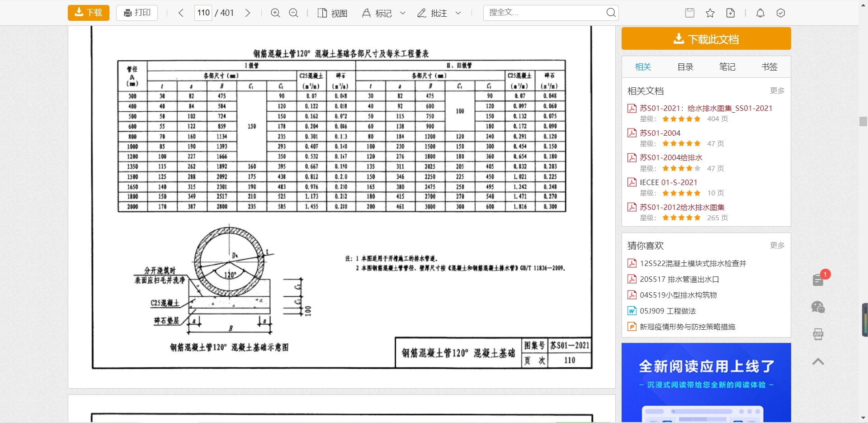Click the add-to-document plus page icon
Screen dimensions: 868x423
(x=731, y=13)
